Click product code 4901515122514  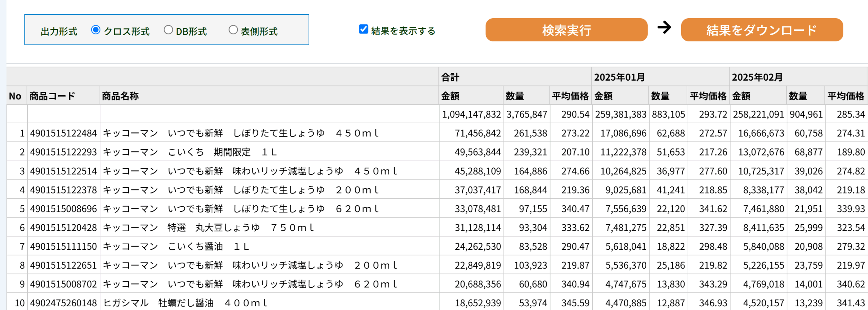63,171
